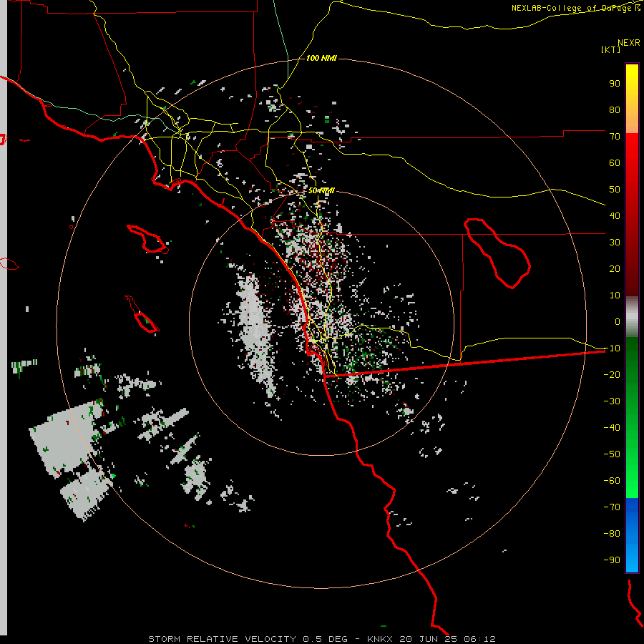The width and height of the screenshot is (644, 644).
Task: Click the NEXLAB-College of DuPage credit text
Action: point(575,8)
